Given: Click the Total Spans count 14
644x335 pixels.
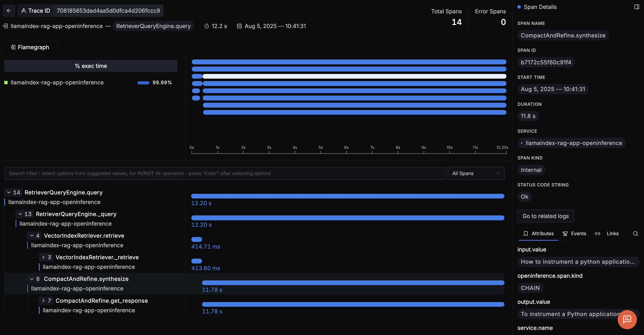Looking at the screenshot, I should tap(456, 22).
